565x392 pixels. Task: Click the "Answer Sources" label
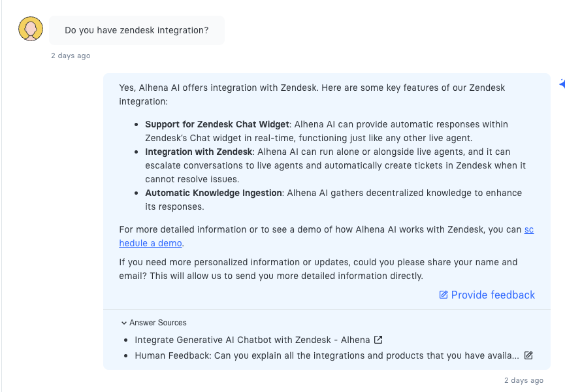(157, 323)
